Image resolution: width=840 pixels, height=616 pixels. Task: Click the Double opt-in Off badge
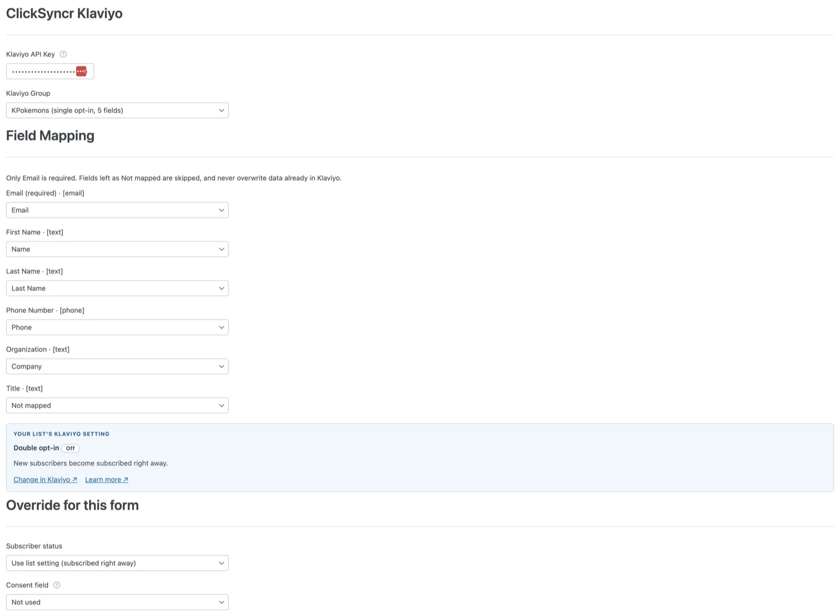point(71,449)
